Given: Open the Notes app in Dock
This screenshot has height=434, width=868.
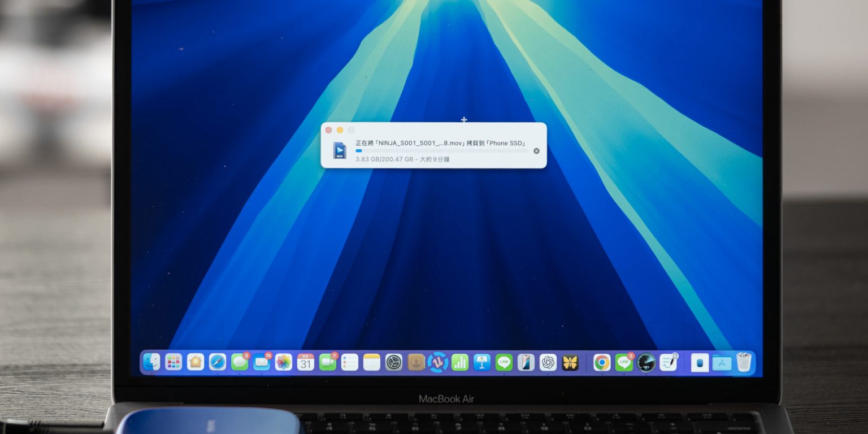Looking at the screenshot, I should click(x=372, y=362).
